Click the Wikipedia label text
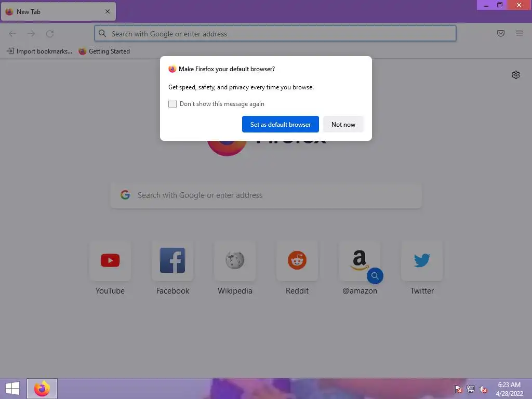This screenshot has width=532, height=399. tap(235, 291)
